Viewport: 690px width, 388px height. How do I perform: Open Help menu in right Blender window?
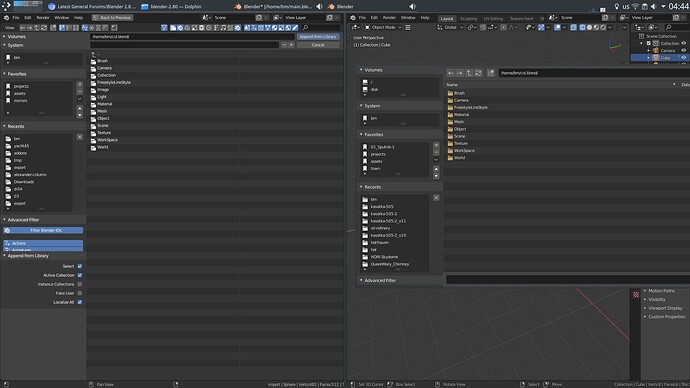(425, 18)
